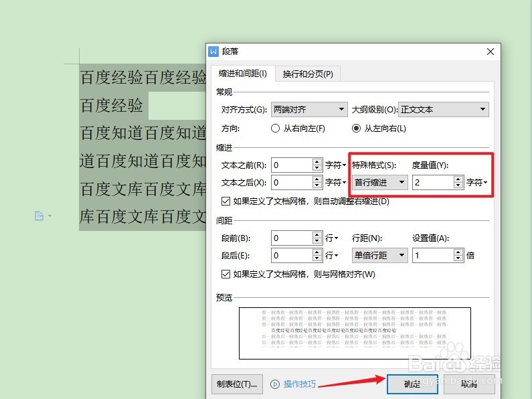This screenshot has height=399, width=532.
Task: Click the play icon next to 操作技巧
Action: click(275, 384)
